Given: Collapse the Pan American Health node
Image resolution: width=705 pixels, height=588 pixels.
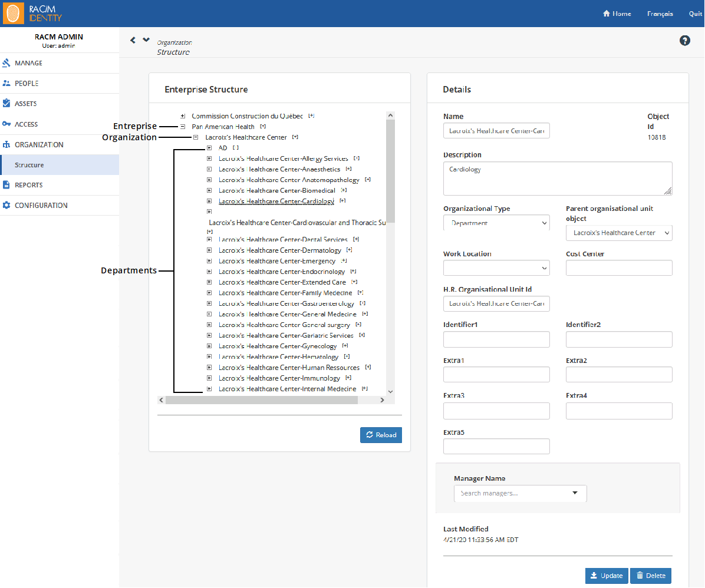Looking at the screenshot, I should (183, 127).
